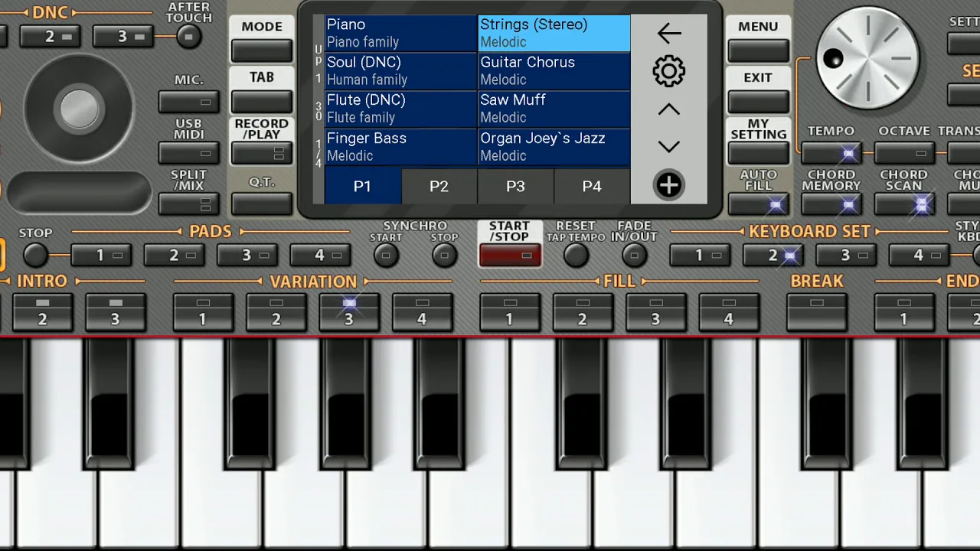Image resolution: width=980 pixels, height=551 pixels.
Task: Select the Flute (DNC) sound
Action: (400, 109)
